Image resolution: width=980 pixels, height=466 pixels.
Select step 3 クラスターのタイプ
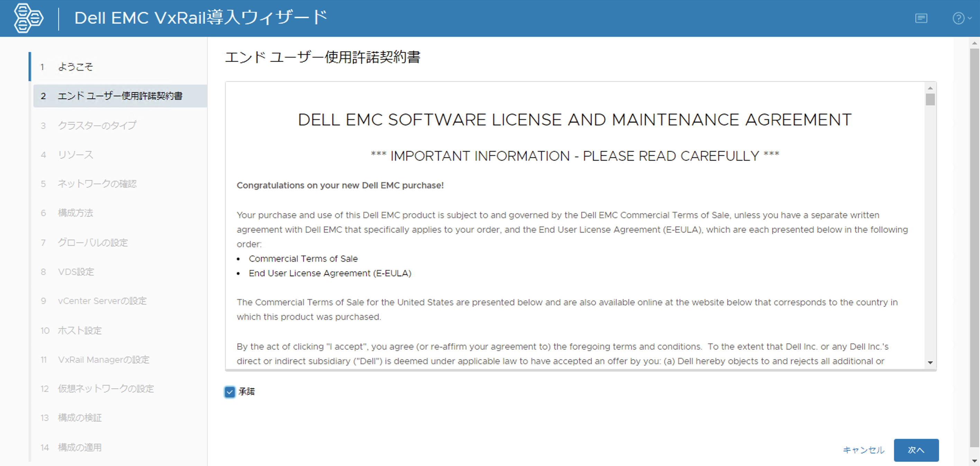[97, 125]
